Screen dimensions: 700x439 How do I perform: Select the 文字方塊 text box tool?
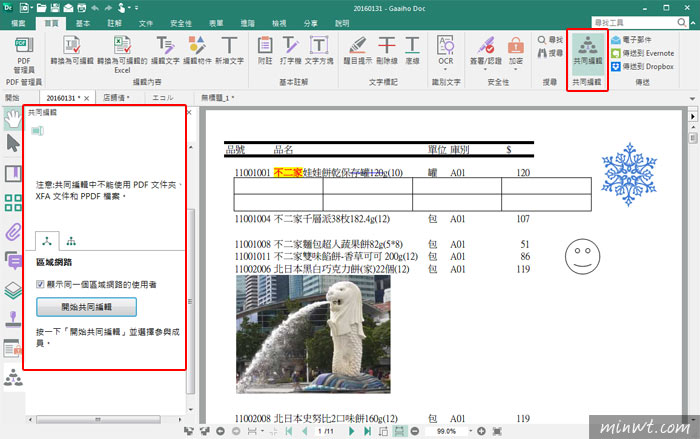click(319, 50)
